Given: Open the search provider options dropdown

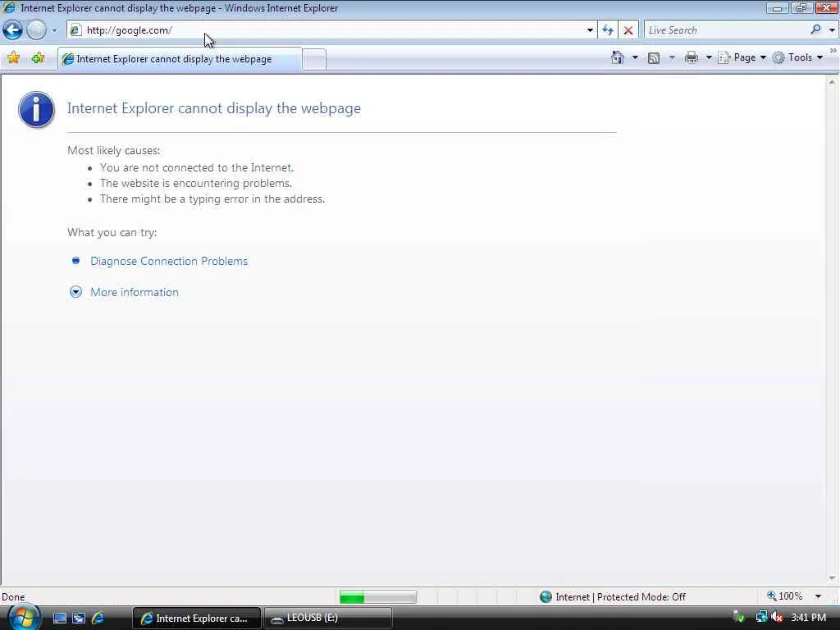Looking at the screenshot, I should (x=832, y=30).
